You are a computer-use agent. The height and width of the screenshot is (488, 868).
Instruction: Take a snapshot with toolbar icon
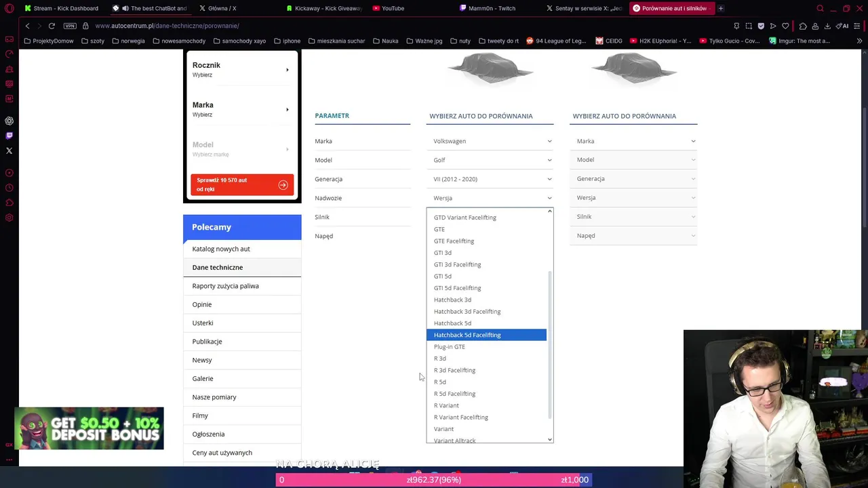pyautogui.click(x=749, y=26)
